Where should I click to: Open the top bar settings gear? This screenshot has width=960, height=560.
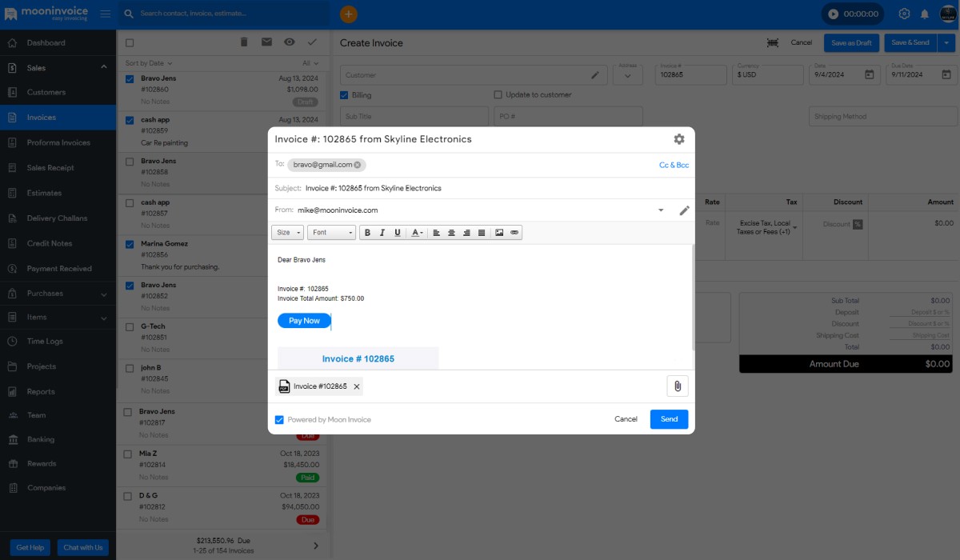904,14
